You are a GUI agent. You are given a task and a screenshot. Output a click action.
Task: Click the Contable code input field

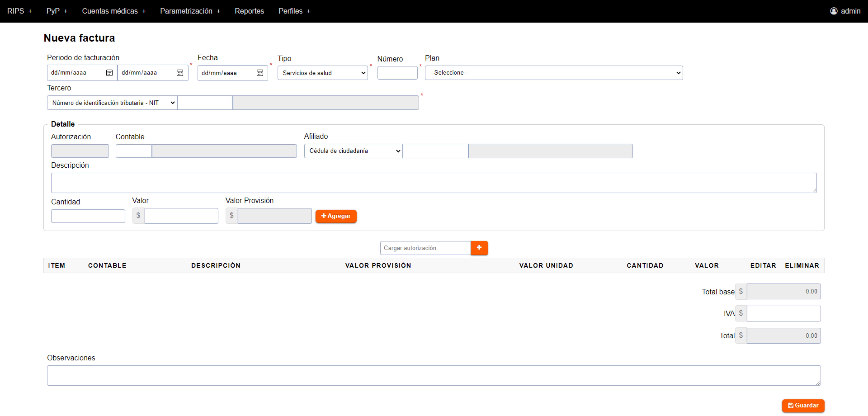click(x=134, y=151)
